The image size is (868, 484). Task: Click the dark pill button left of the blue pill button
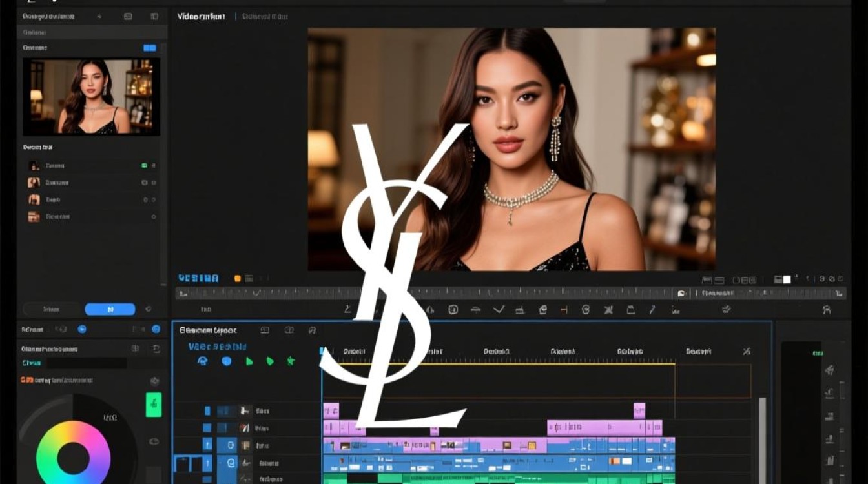[52, 309]
